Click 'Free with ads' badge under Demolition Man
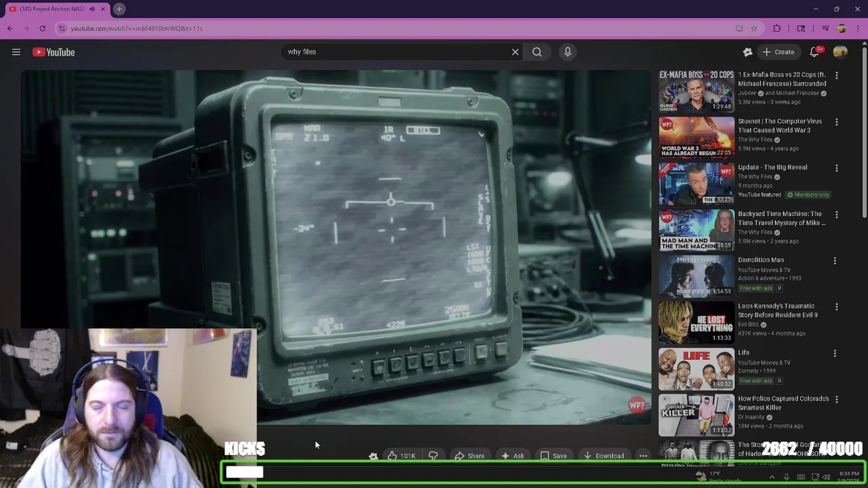868x488 pixels. (x=756, y=288)
